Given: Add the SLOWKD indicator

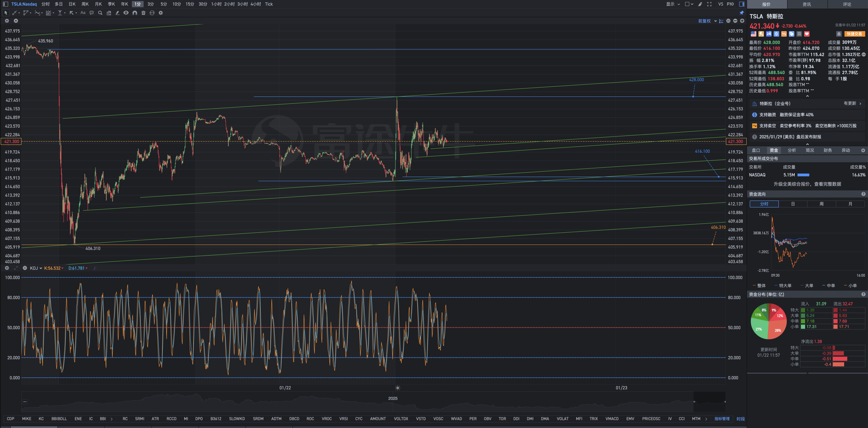Looking at the screenshot, I should 237,419.
